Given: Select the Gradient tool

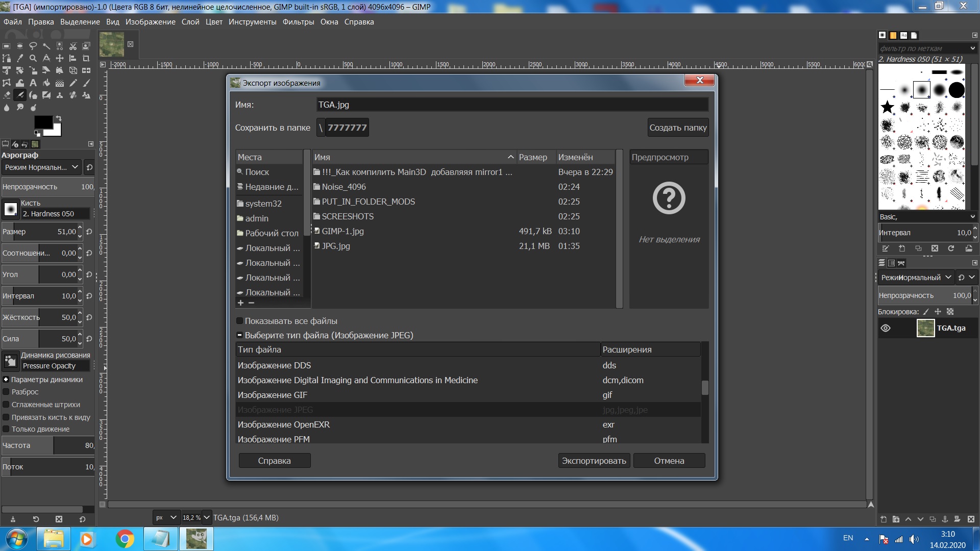Looking at the screenshot, I should click(x=60, y=83).
